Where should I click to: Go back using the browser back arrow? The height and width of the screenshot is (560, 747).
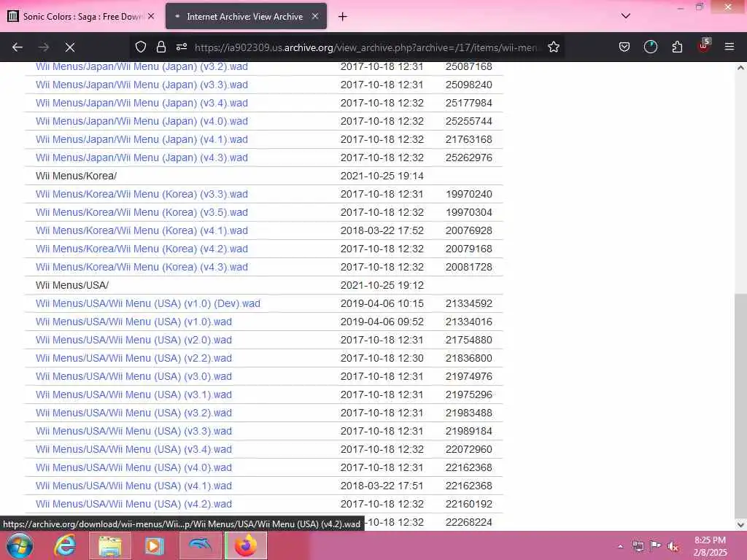(18, 47)
